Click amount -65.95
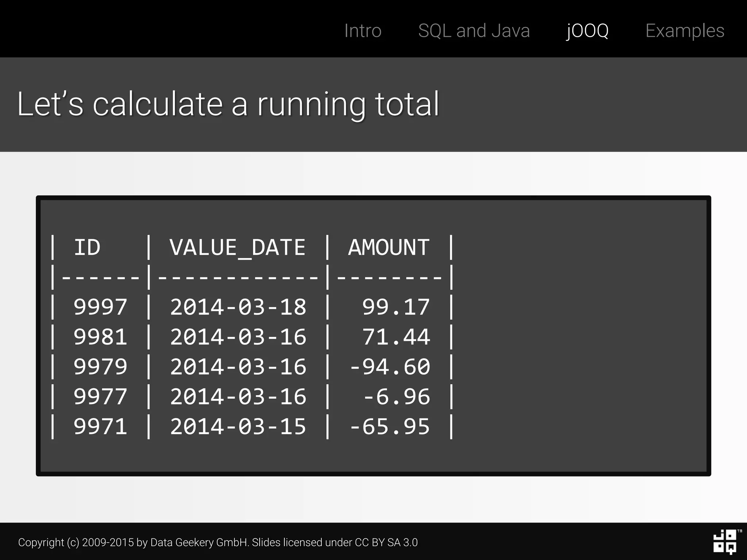The height and width of the screenshot is (560, 747). click(390, 427)
